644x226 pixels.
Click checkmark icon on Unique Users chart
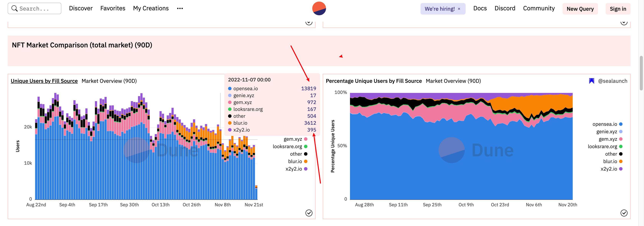click(309, 213)
